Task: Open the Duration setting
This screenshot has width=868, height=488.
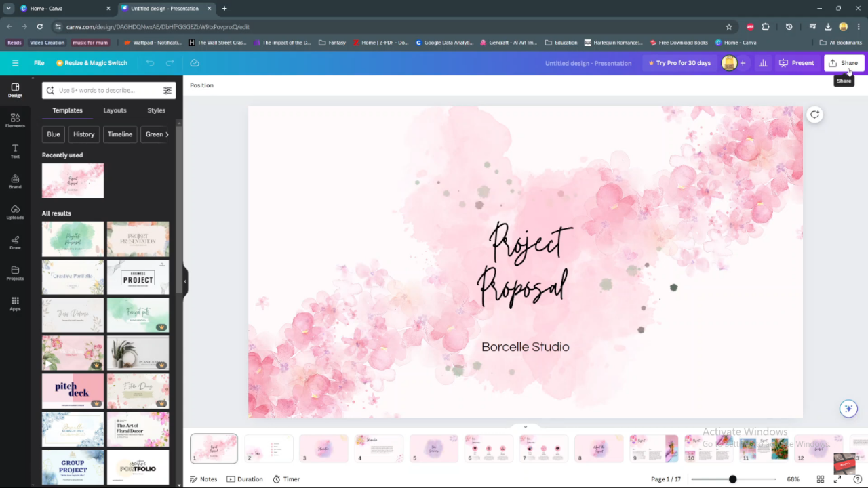Action: (245, 479)
